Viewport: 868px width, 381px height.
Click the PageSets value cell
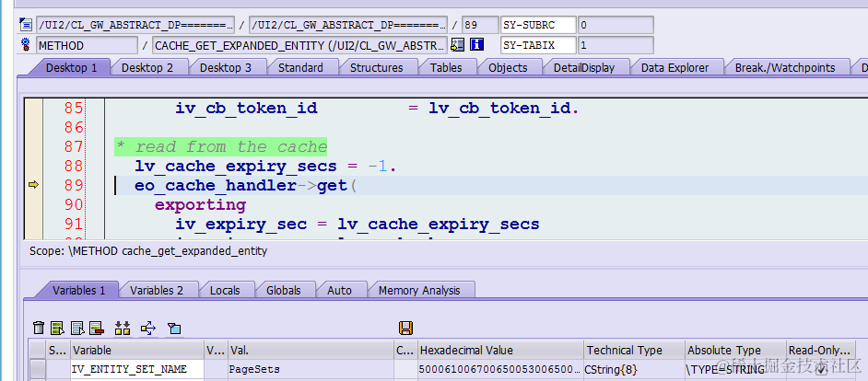click(311, 369)
